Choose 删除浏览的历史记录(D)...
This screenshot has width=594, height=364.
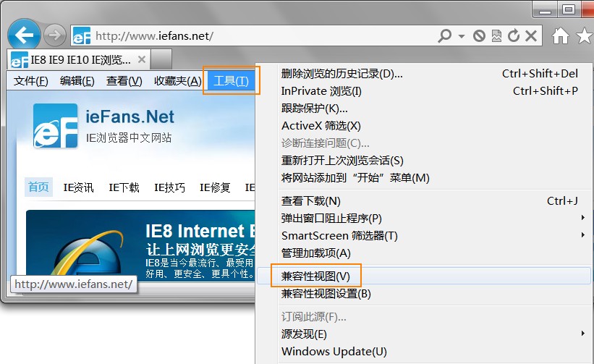click(423, 74)
